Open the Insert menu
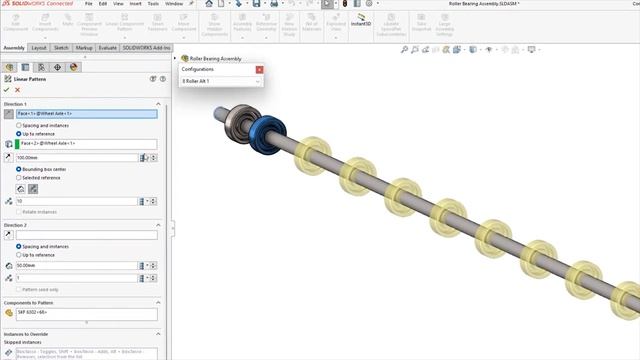 pos(136,4)
